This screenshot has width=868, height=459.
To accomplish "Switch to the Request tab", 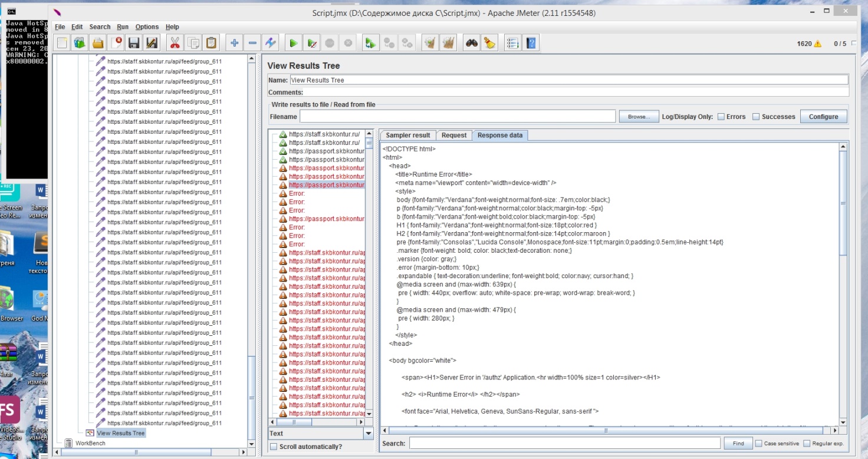I will (x=454, y=135).
